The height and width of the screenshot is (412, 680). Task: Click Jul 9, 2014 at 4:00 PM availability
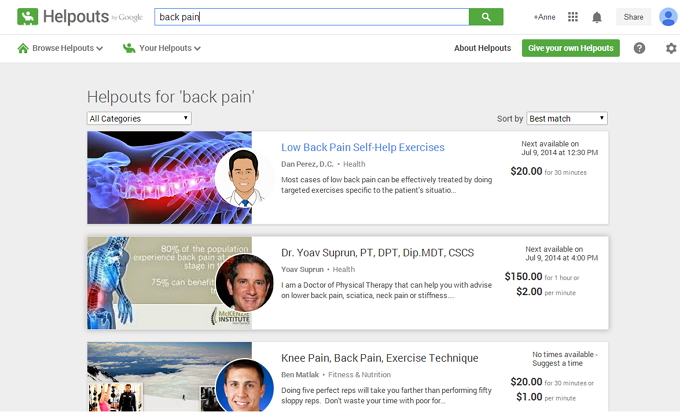(x=562, y=258)
